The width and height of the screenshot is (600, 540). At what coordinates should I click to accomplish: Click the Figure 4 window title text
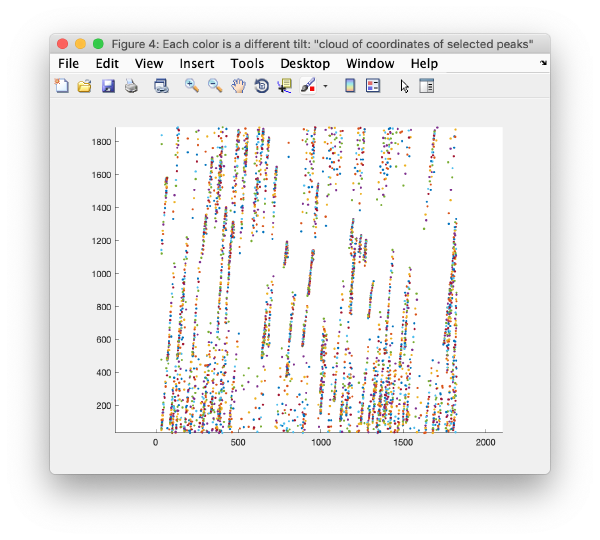322,44
